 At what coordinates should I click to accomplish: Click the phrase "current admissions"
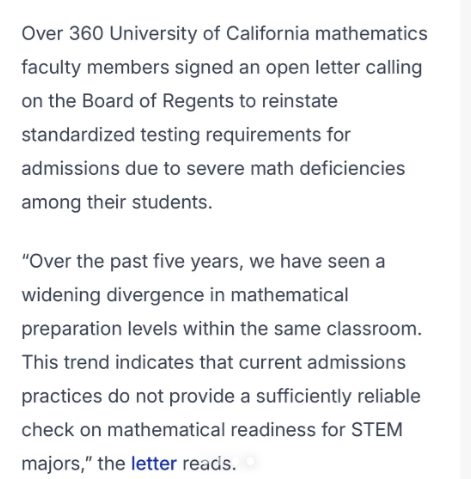click(322, 362)
